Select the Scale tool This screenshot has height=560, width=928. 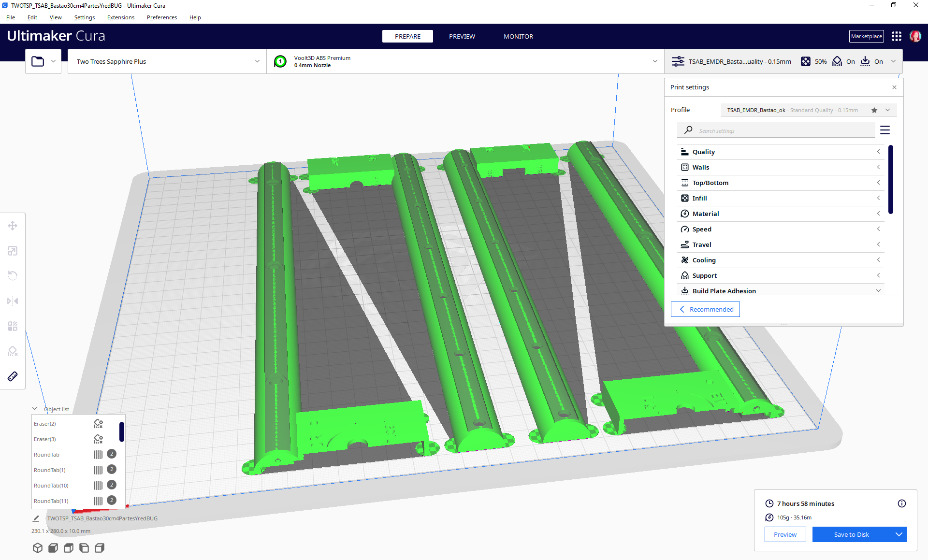[x=13, y=251]
